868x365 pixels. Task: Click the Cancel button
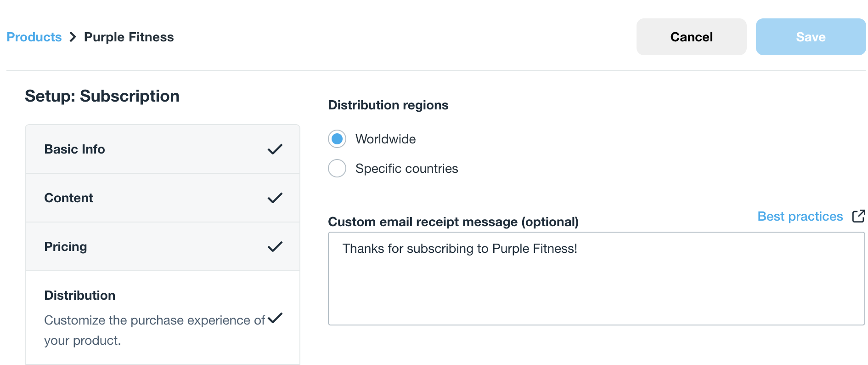691,37
